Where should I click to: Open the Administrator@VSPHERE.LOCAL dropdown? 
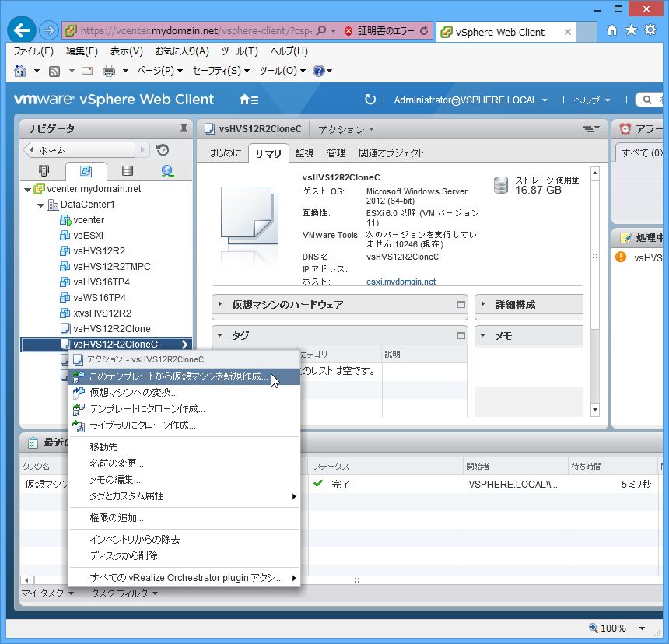tap(470, 100)
